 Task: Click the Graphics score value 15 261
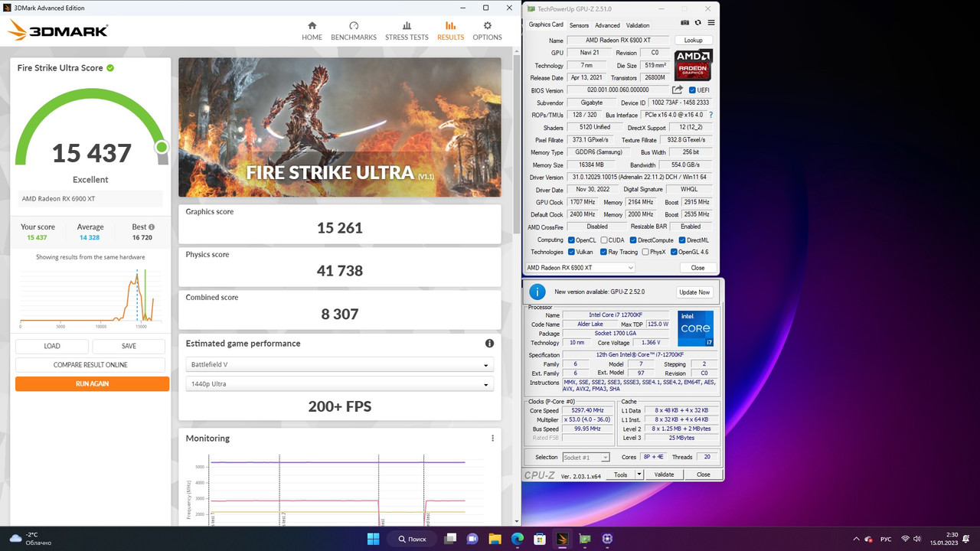click(340, 228)
